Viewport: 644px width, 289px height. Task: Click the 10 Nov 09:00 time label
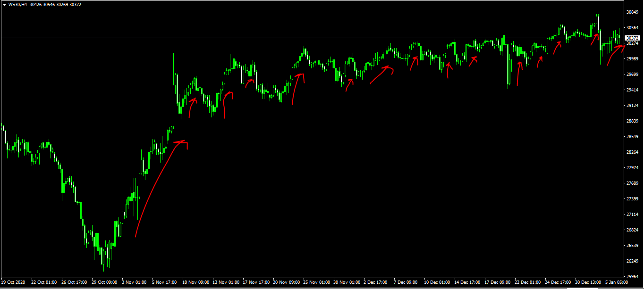[196, 282]
